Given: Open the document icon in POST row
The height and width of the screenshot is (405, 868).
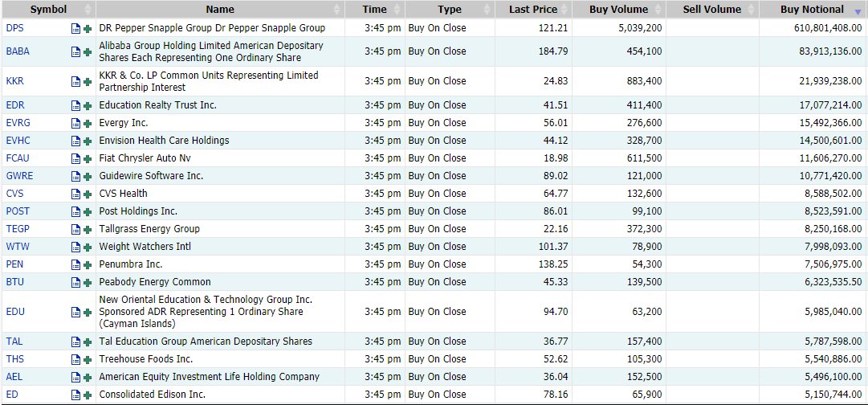Looking at the screenshot, I should [x=75, y=212].
